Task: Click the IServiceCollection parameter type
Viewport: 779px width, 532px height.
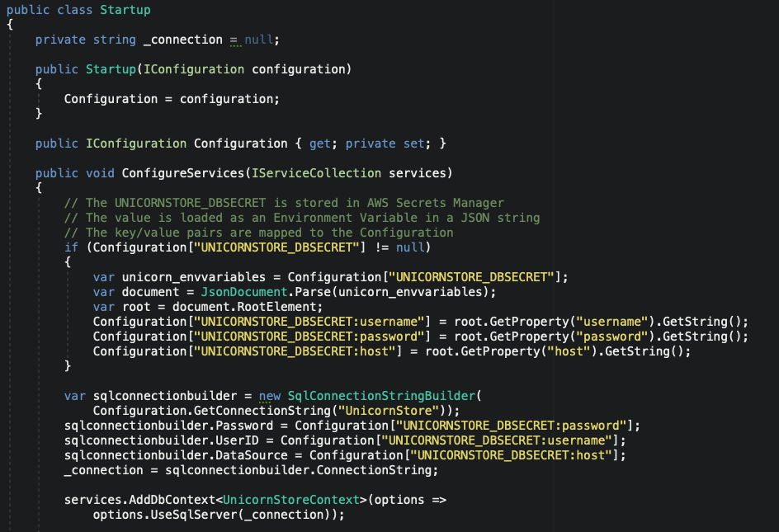Action: point(317,173)
